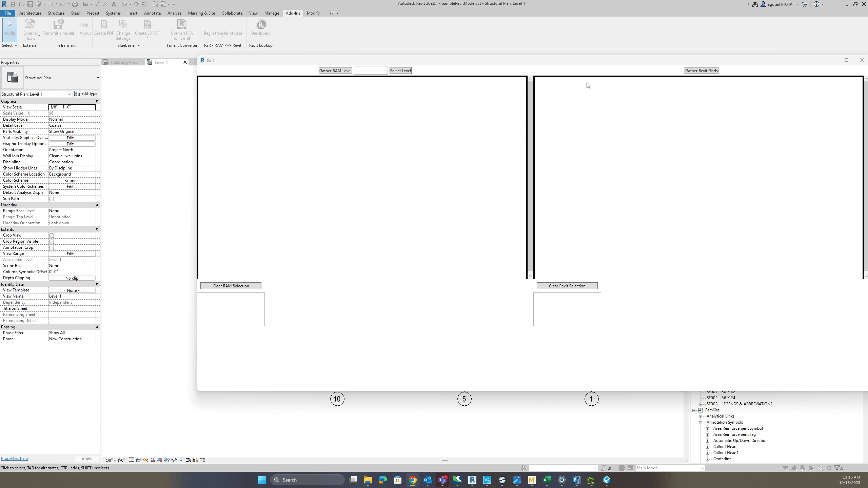Select the Analyze tab in ribbon
Screen dimensions: 868x488
coord(174,13)
